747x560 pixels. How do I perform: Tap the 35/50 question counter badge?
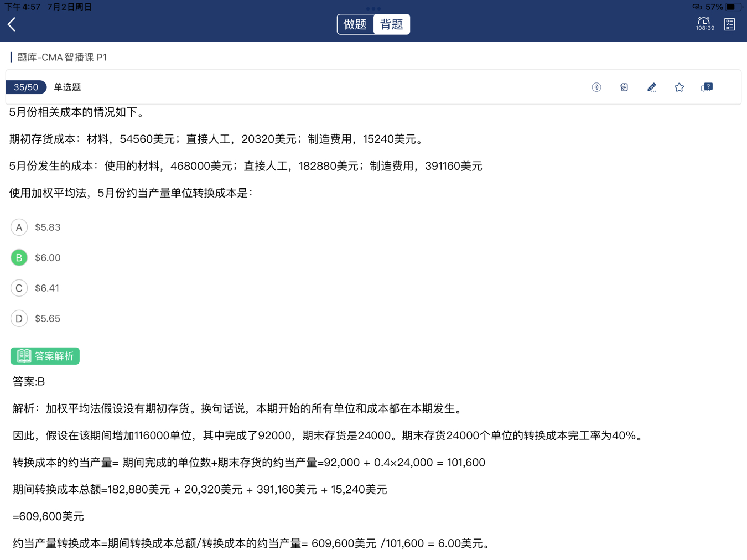point(26,87)
